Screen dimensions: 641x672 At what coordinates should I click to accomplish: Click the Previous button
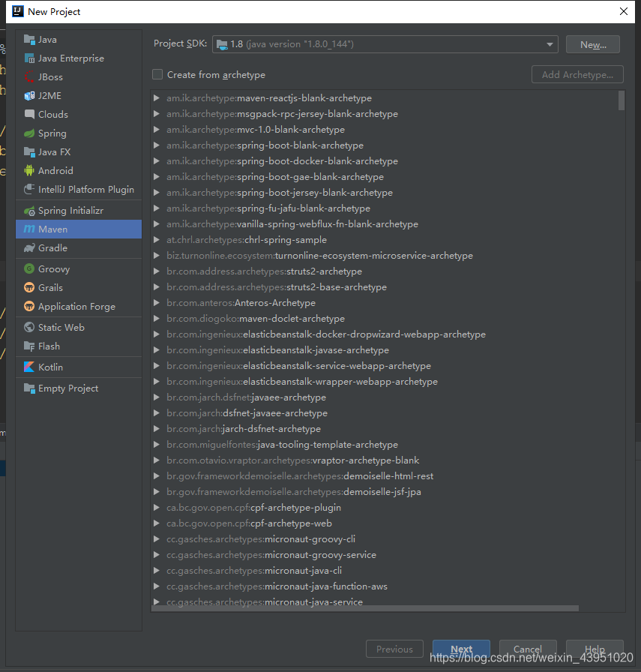(x=394, y=649)
